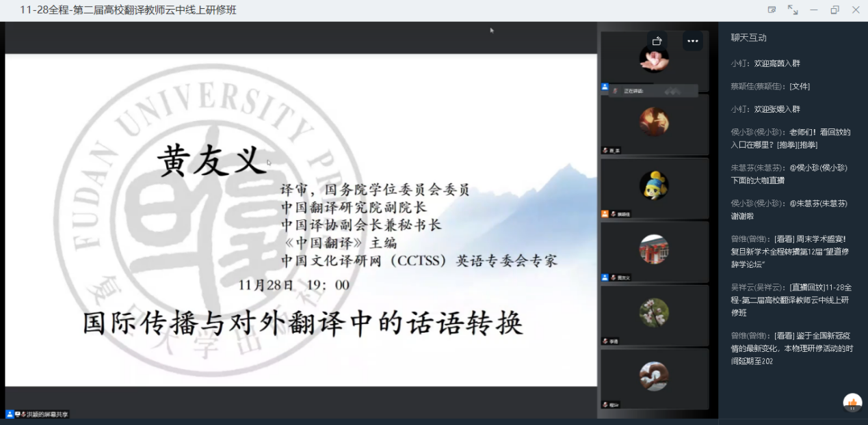Click the orange badge on the cartoon dog tile
This screenshot has height=425, width=868.
coord(605,214)
